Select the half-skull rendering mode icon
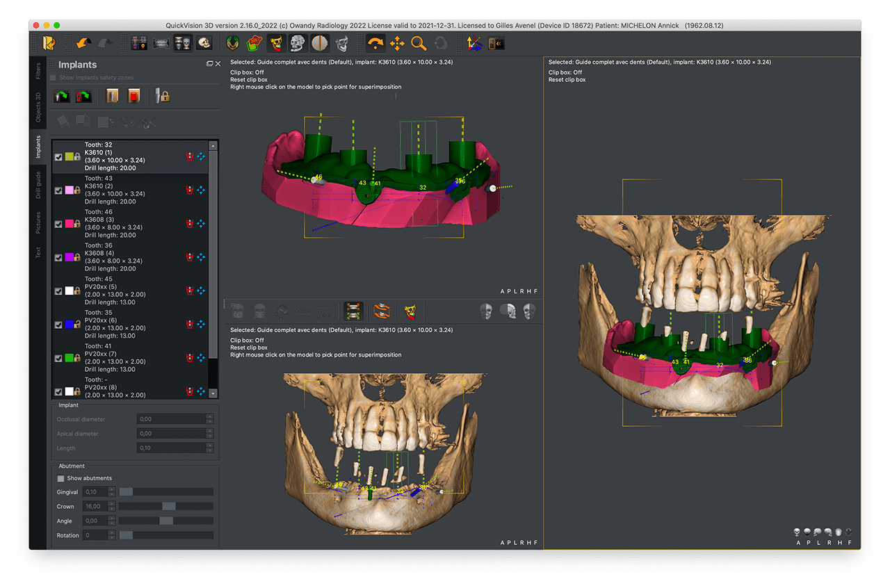 tap(321, 43)
